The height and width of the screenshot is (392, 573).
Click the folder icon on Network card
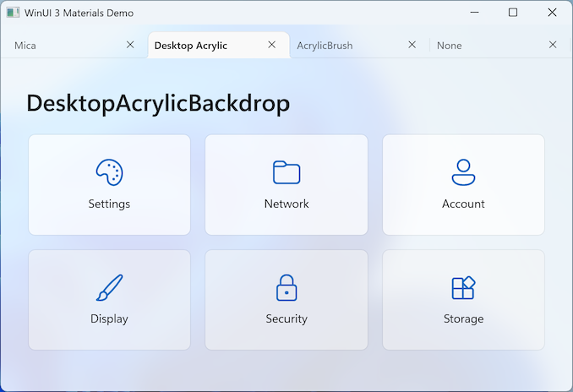286,172
